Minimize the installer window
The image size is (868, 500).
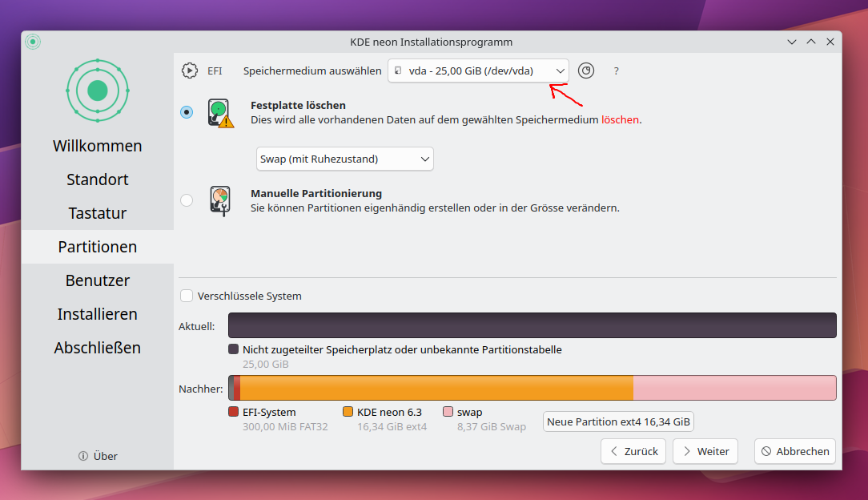pyautogui.click(x=792, y=42)
